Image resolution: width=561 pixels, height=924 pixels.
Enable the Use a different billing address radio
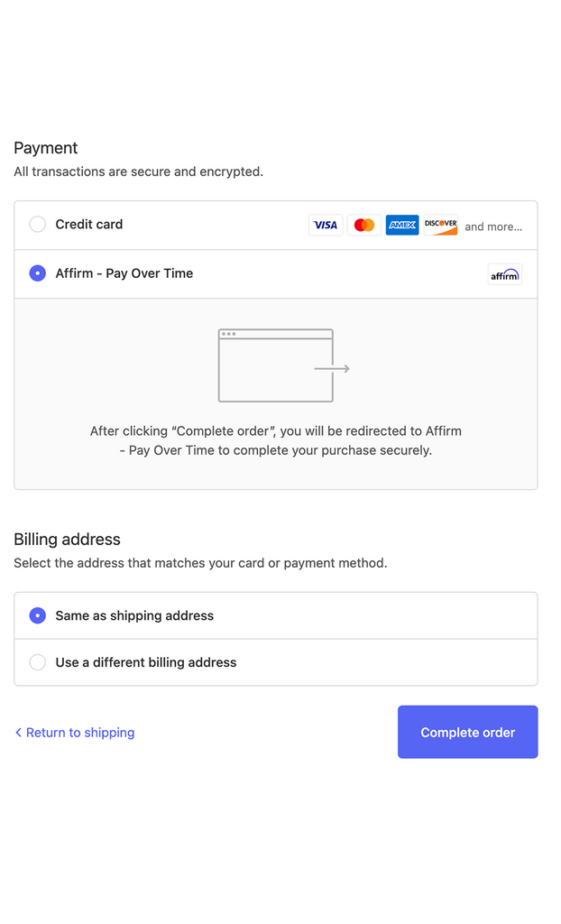pyautogui.click(x=38, y=662)
